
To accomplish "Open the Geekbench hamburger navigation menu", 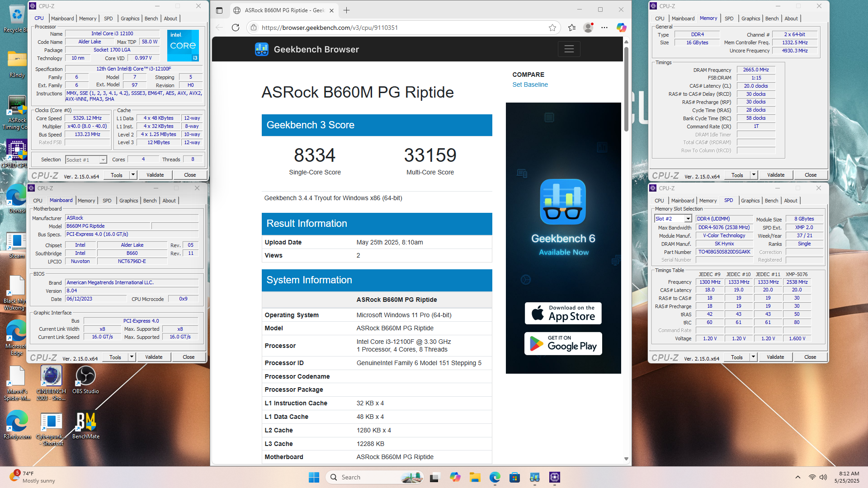I will (x=569, y=49).
